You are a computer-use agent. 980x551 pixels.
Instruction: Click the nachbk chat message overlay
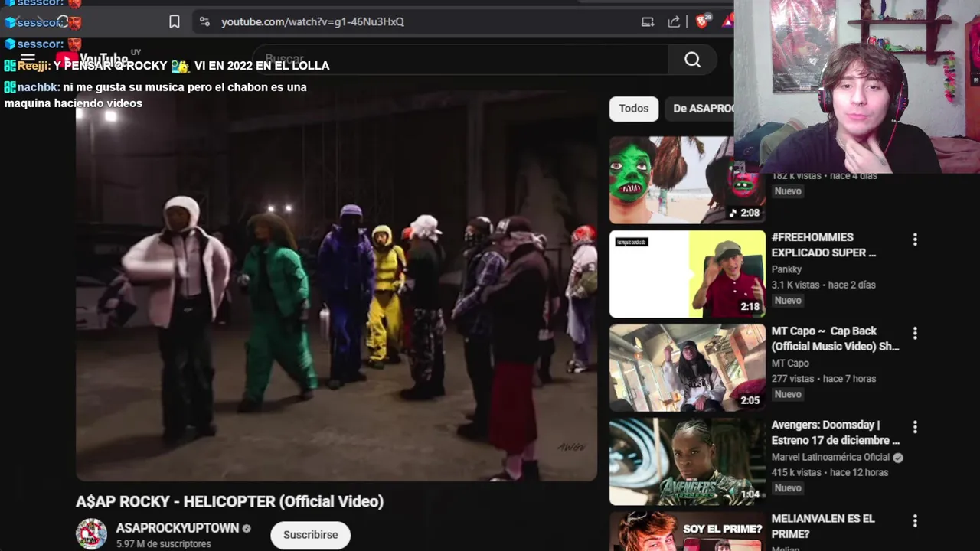pyautogui.click(x=155, y=95)
